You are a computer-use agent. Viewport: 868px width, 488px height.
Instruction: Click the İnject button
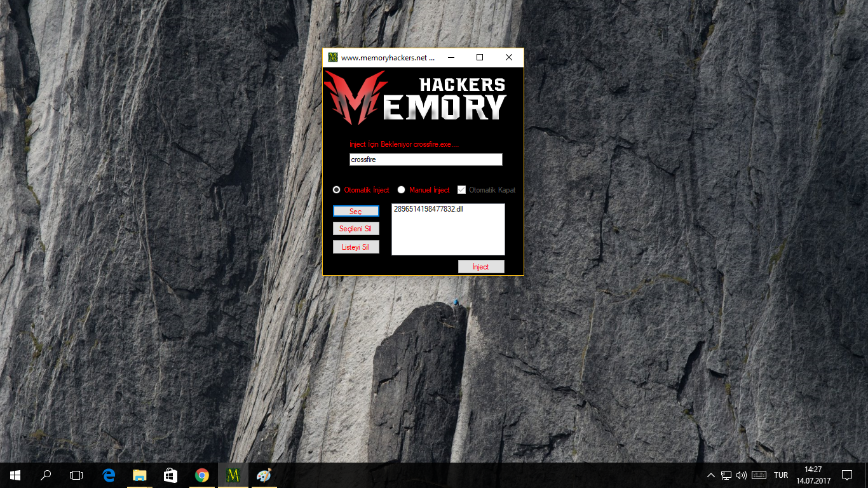click(481, 267)
